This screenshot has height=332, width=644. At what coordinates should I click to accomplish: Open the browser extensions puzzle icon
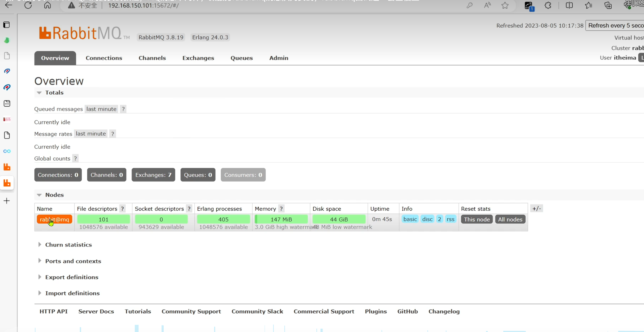(548, 5)
